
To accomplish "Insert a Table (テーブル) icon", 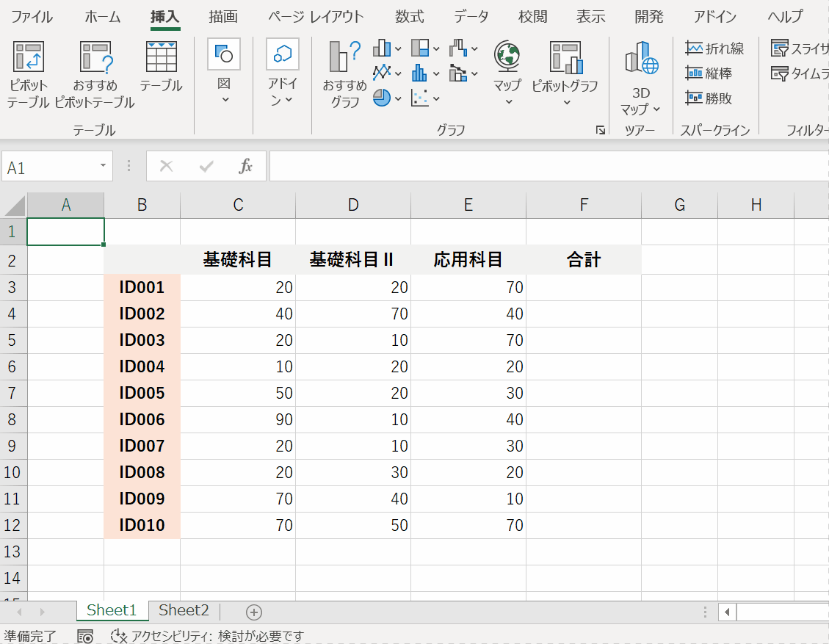I will click(161, 58).
